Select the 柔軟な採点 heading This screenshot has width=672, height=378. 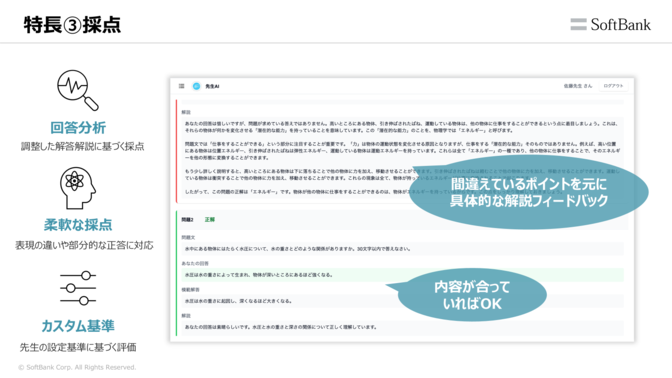[x=78, y=225]
